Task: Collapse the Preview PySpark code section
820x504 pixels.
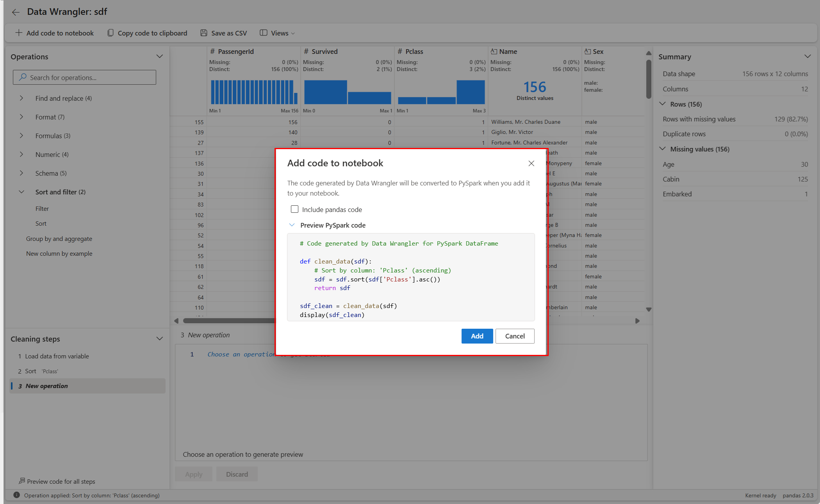Action: tap(292, 225)
